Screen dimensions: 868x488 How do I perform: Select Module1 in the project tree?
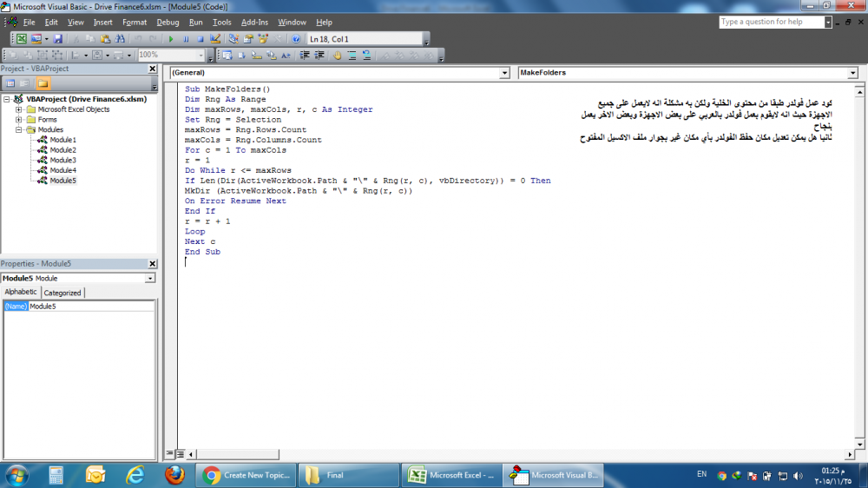point(62,140)
